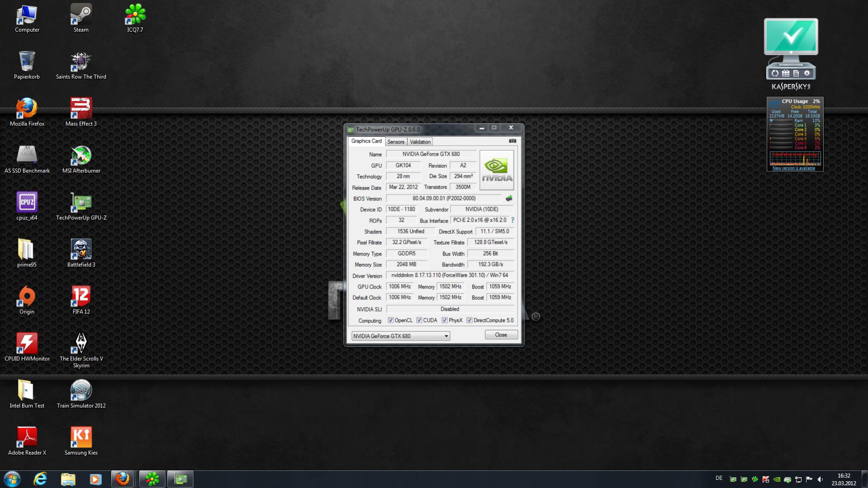Viewport: 868px width, 488px height.
Task: Open Mozilla Firefox desktop shortcut
Action: [x=27, y=113]
